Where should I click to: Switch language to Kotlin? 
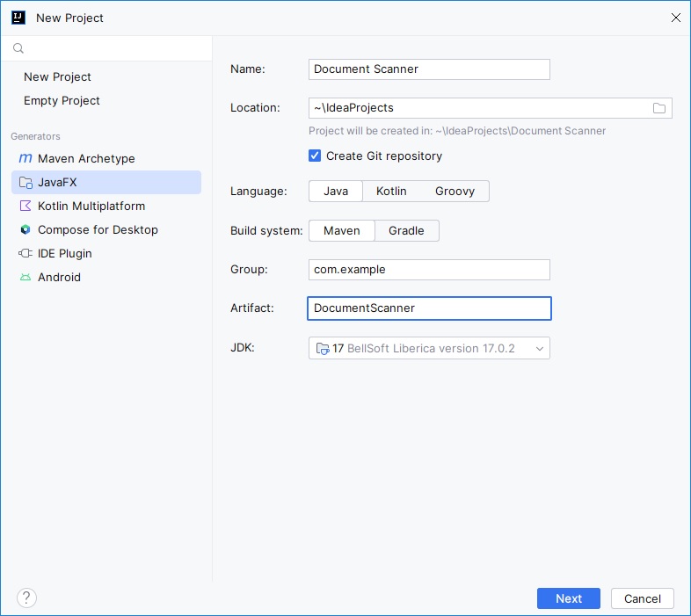[390, 192]
